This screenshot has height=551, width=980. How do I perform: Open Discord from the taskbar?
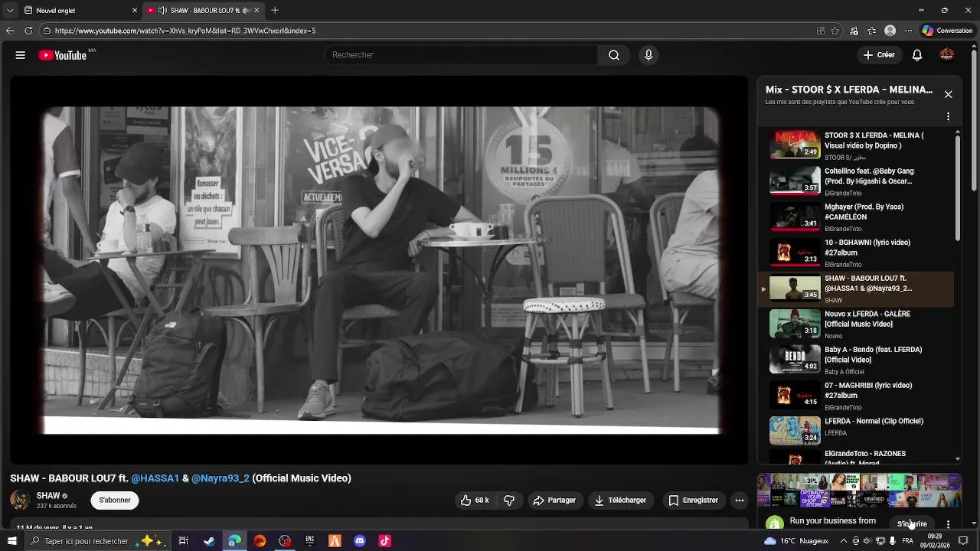point(360,541)
